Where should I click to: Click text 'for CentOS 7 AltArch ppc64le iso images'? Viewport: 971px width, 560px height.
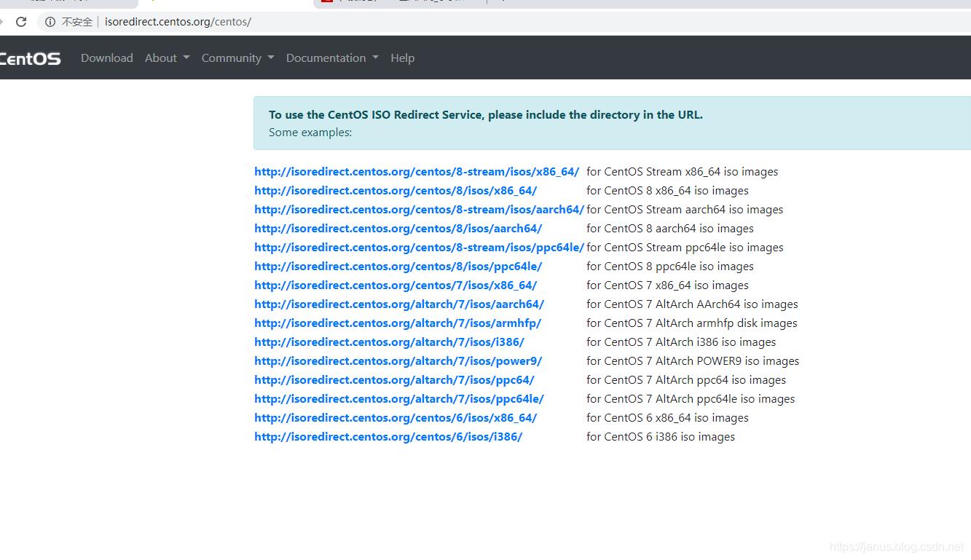tap(691, 399)
